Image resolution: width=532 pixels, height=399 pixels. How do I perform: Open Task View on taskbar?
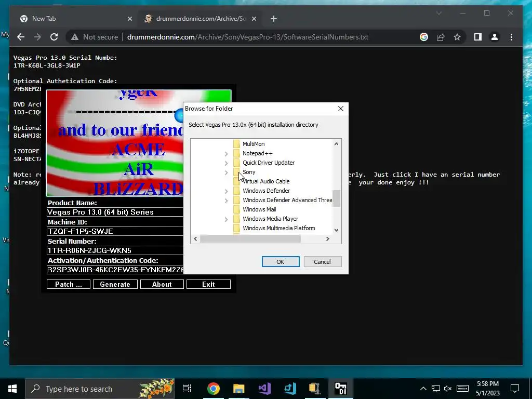(x=187, y=389)
